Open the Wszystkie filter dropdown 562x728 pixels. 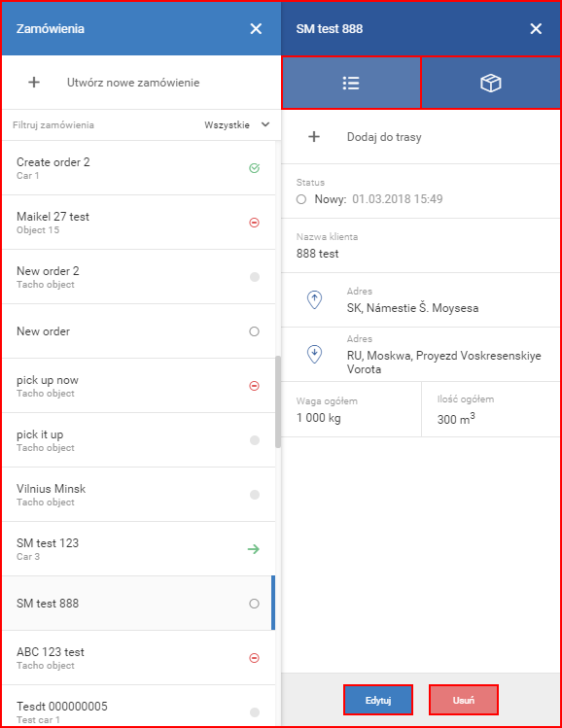(x=237, y=124)
